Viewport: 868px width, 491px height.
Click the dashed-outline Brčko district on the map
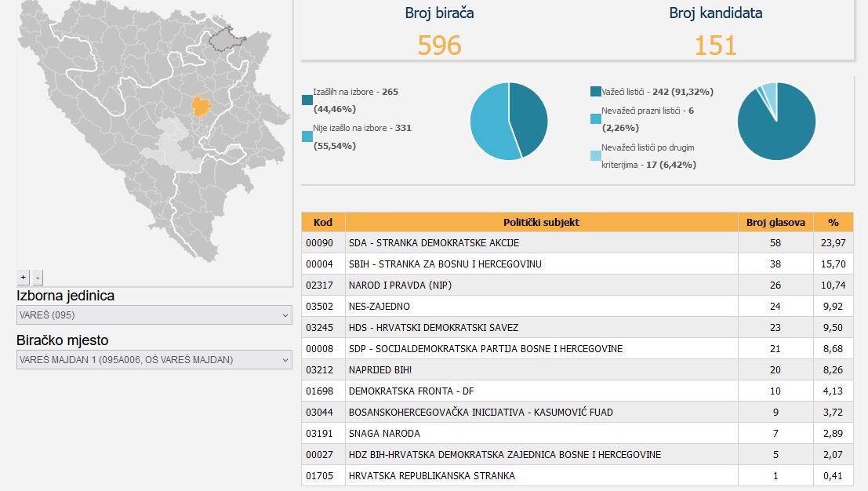[227, 38]
